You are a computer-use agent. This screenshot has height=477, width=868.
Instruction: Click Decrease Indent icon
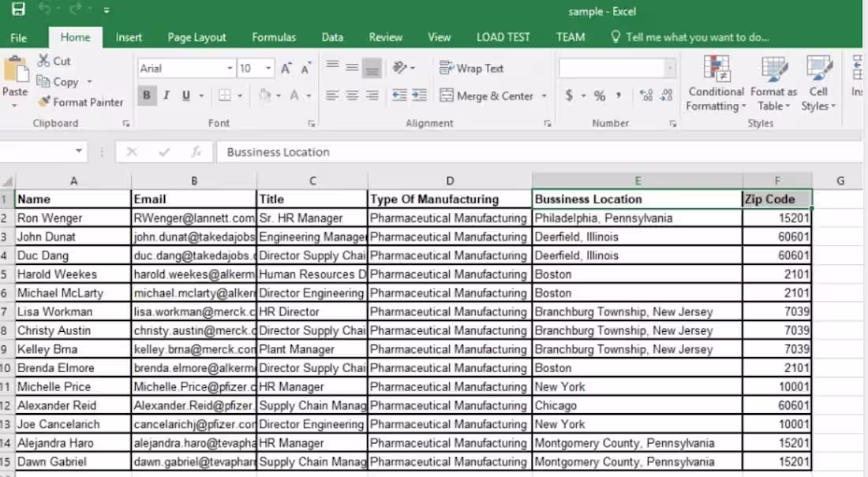[400, 95]
